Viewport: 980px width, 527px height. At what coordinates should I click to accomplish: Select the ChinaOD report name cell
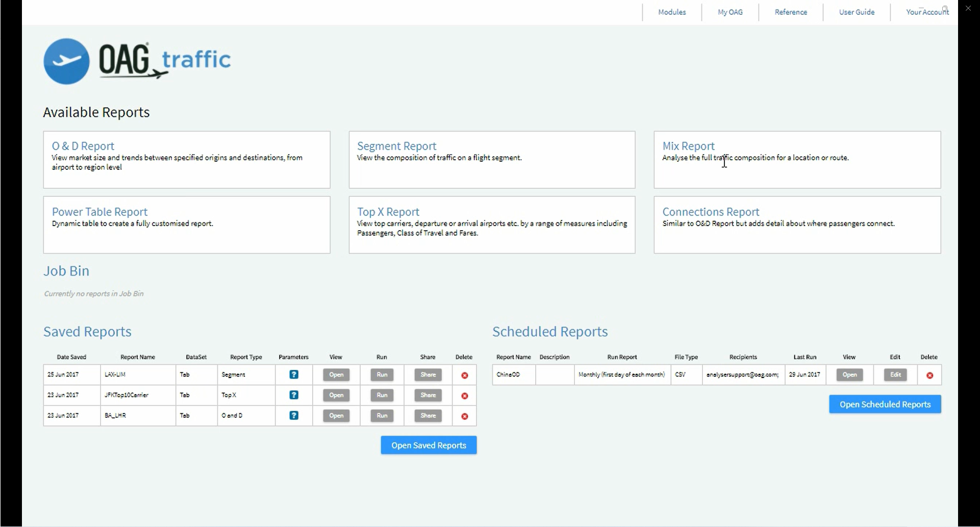tap(514, 375)
